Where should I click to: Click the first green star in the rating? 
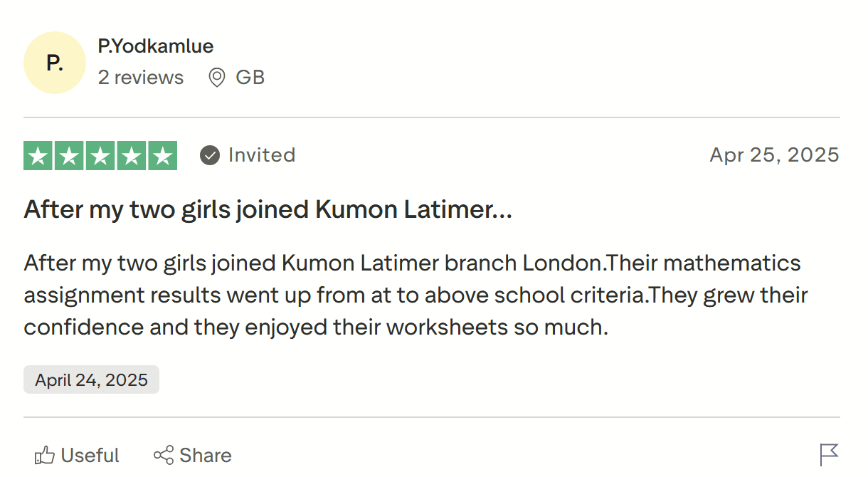37,154
